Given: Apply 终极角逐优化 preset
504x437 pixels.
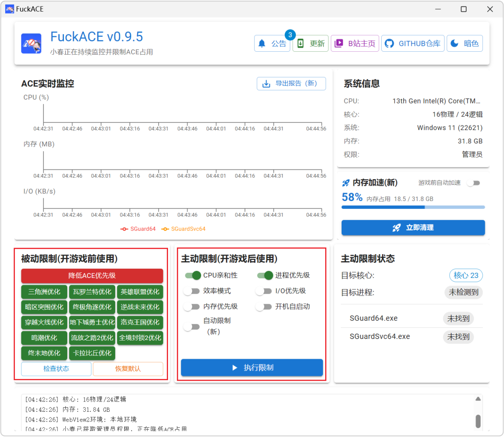Looking at the screenshot, I should pyautogui.click(x=92, y=307).
